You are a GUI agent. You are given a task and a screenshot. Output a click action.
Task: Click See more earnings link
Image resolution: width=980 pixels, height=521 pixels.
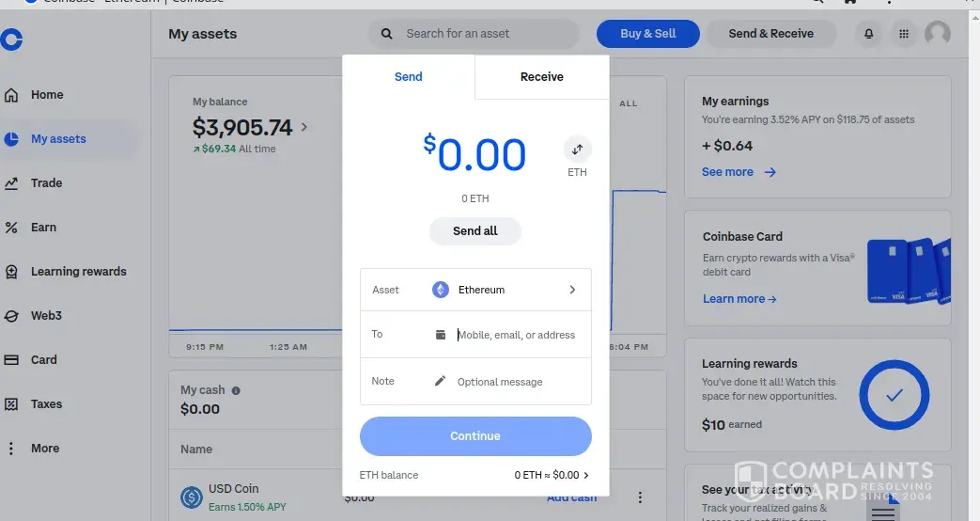[727, 172]
